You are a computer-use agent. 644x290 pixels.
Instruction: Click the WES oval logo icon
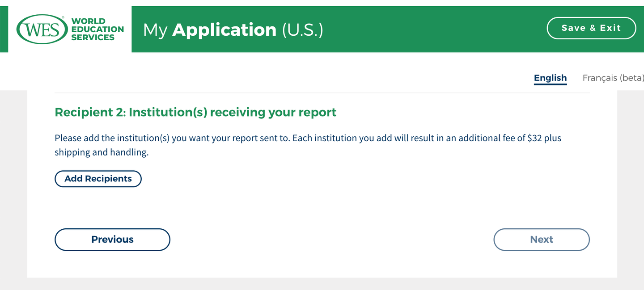(x=41, y=29)
